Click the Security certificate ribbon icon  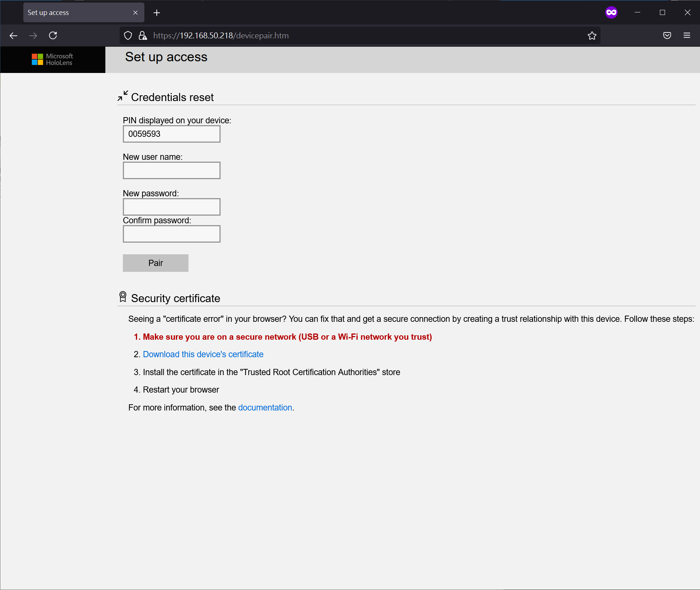pyautogui.click(x=123, y=297)
